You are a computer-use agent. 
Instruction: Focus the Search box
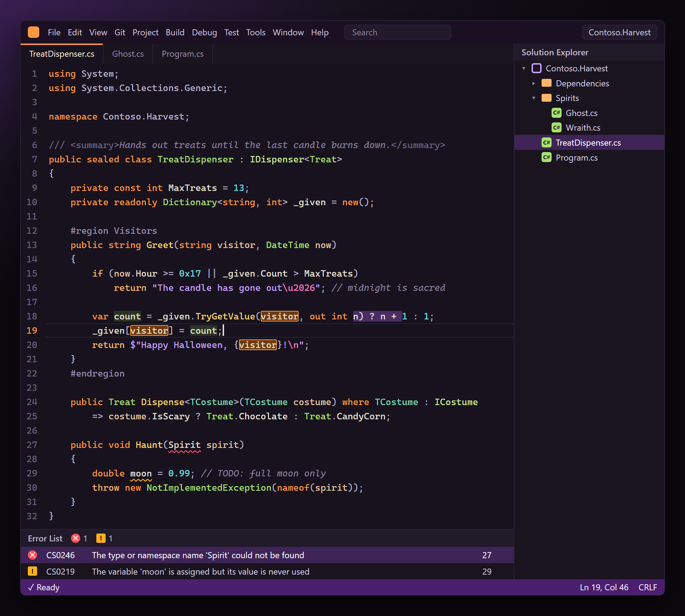pyautogui.click(x=397, y=32)
